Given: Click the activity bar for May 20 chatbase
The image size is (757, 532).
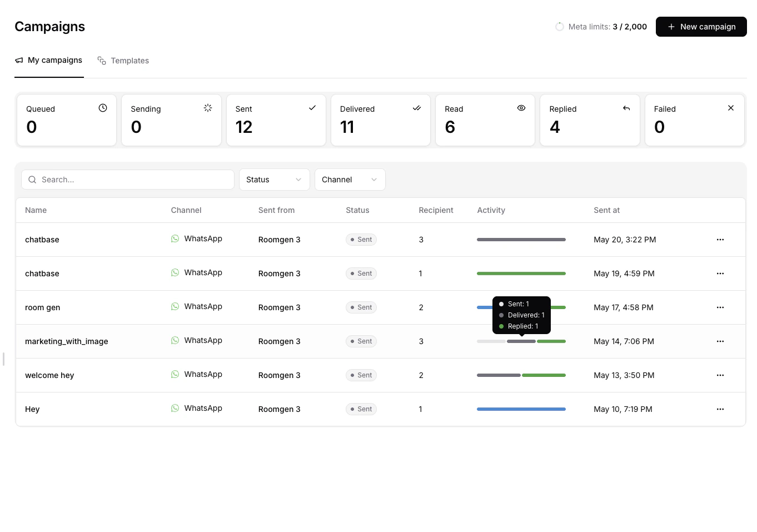Looking at the screenshot, I should [x=521, y=240].
